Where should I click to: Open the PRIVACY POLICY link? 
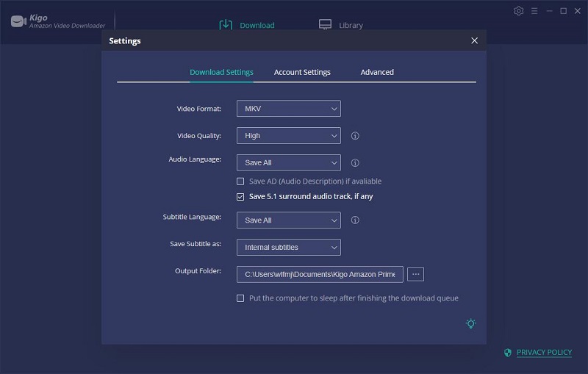tap(544, 352)
